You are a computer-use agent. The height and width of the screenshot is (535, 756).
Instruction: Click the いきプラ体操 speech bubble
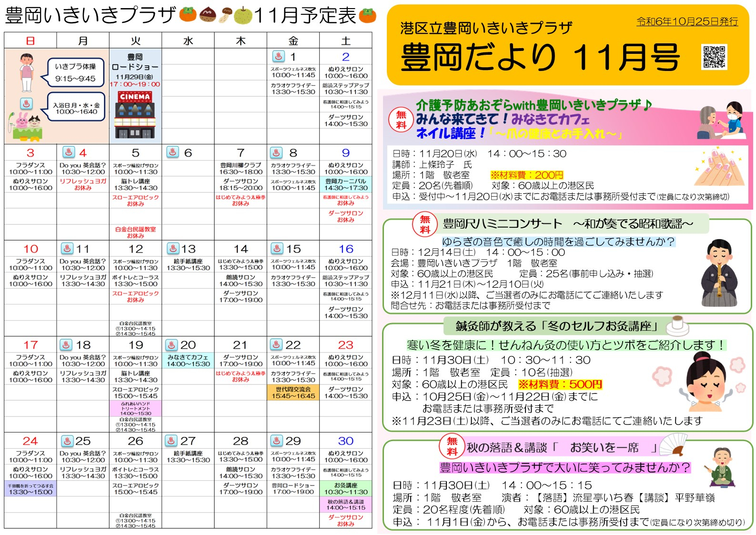pyautogui.click(x=76, y=72)
